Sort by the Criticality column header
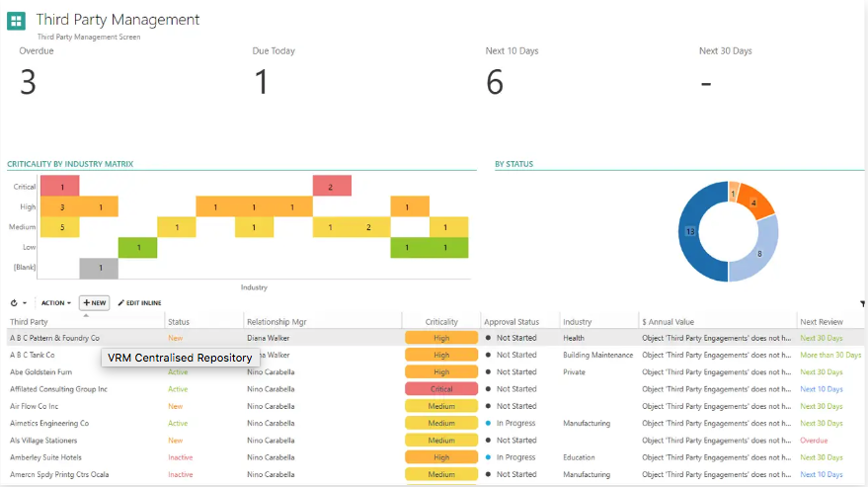This screenshot has width=868, height=487. (441, 322)
